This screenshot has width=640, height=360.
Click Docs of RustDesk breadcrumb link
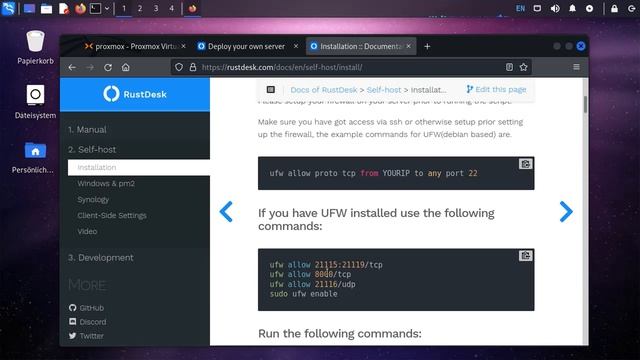tap(324, 90)
